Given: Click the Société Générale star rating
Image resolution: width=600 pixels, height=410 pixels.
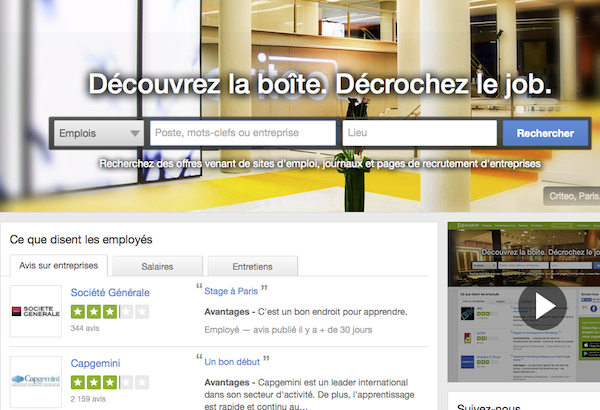Looking at the screenshot, I should point(110,312).
